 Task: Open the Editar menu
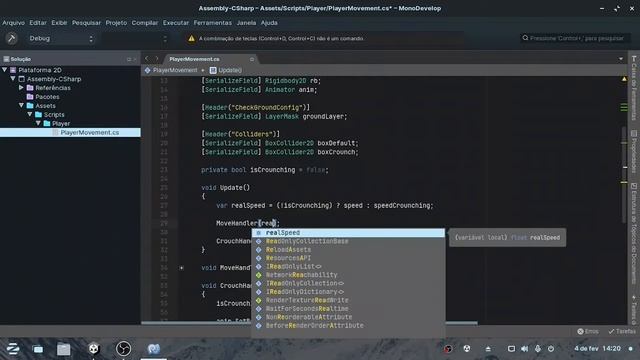[38, 23]
